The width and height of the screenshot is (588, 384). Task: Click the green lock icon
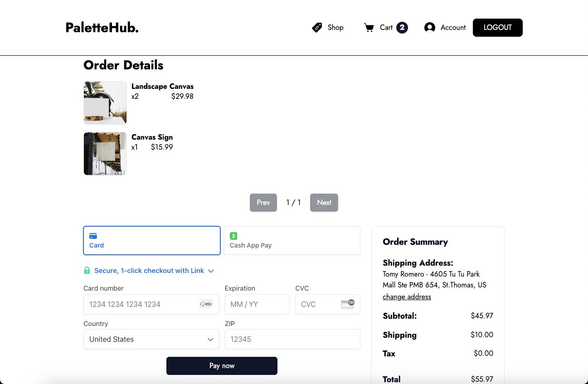coord(87,271)
